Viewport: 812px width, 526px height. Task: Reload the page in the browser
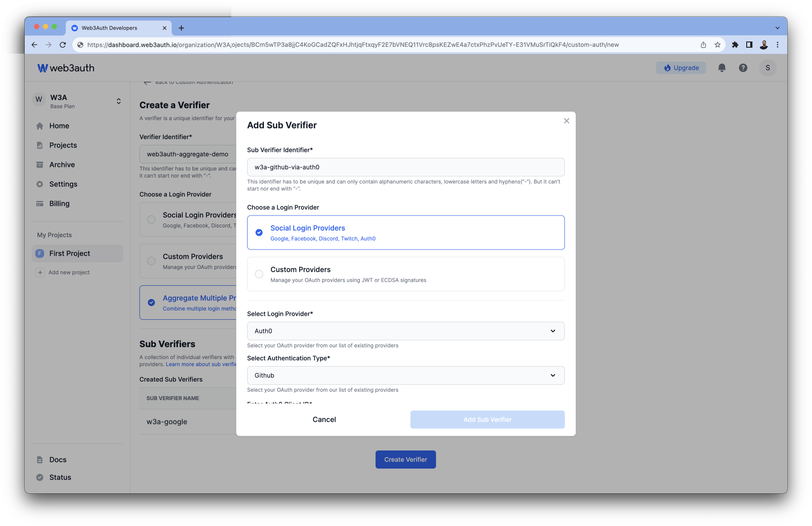pos(63,45)
